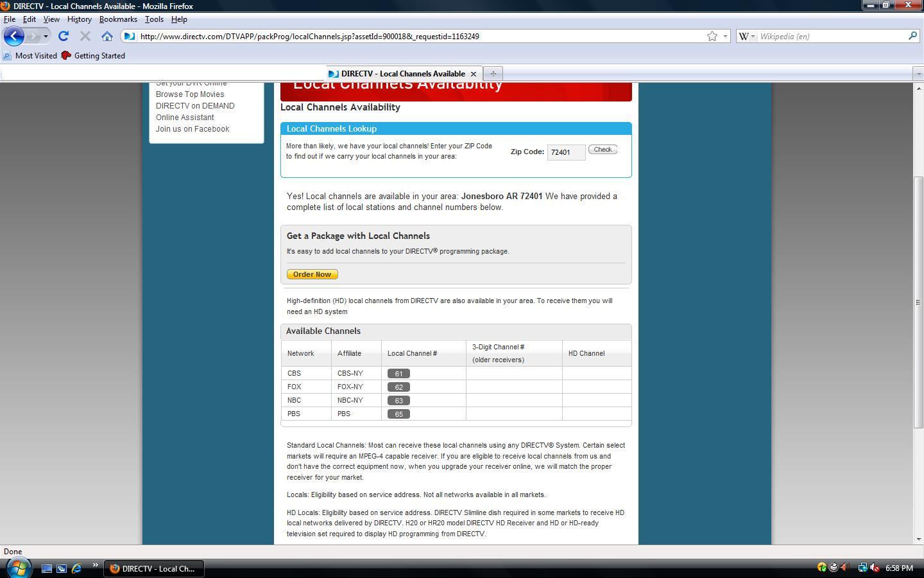Open the address bar history dropdown arrow
The height and width of the screenshot is (578, 924).
(x=725, y=36)
